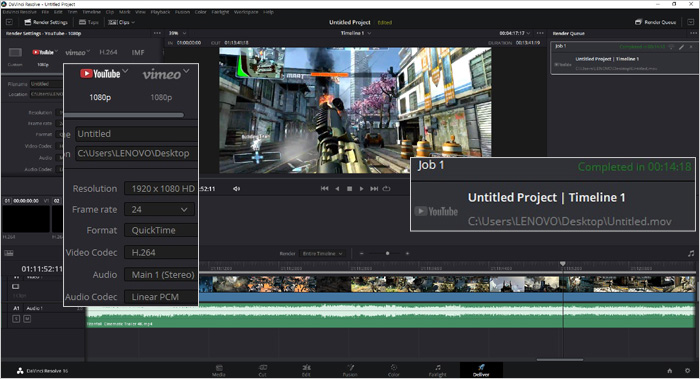Image resolution: width=700 pixels, height=379 pixels.
Task: Edit Job 1 with pencil icon
Action: coord(682,46)
